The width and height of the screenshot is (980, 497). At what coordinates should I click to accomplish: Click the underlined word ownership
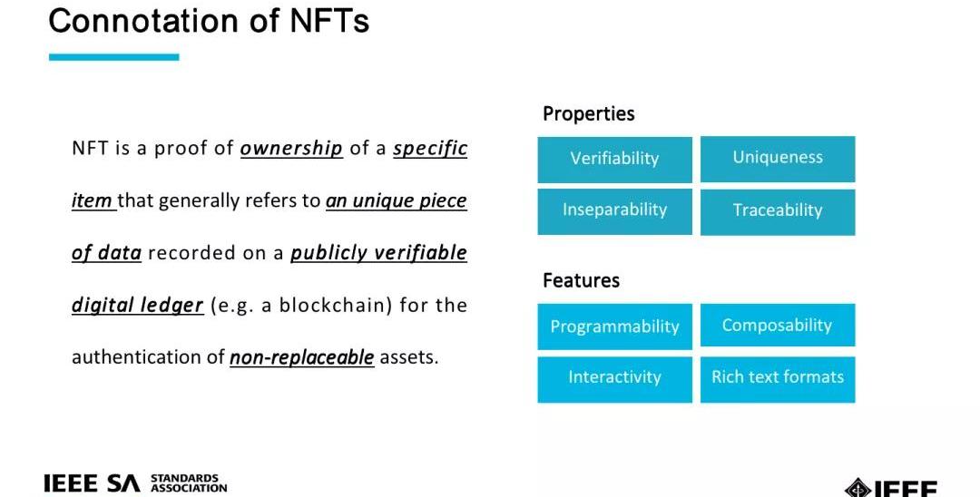tap(291, 149)
